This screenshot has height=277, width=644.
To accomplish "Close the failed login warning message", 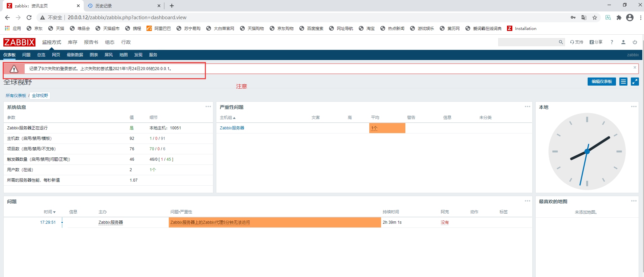I will (x=635, y=67).
